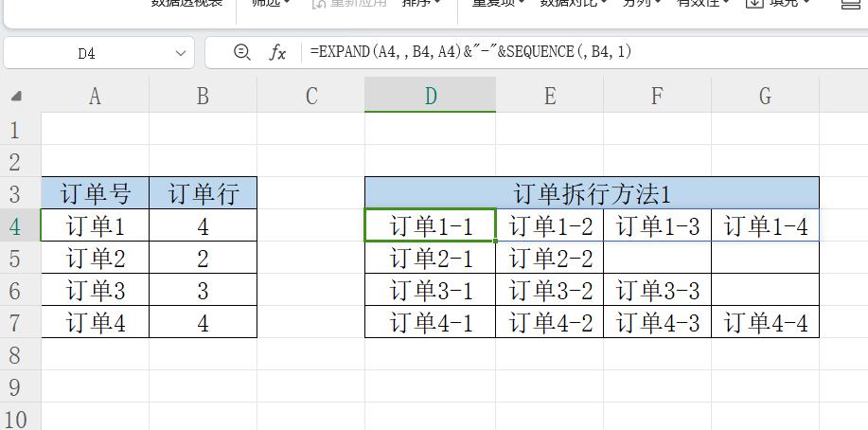Select the cell containing 订单1 in column A
The width and height of the screenshot is (868, 430).
(96, 225)
